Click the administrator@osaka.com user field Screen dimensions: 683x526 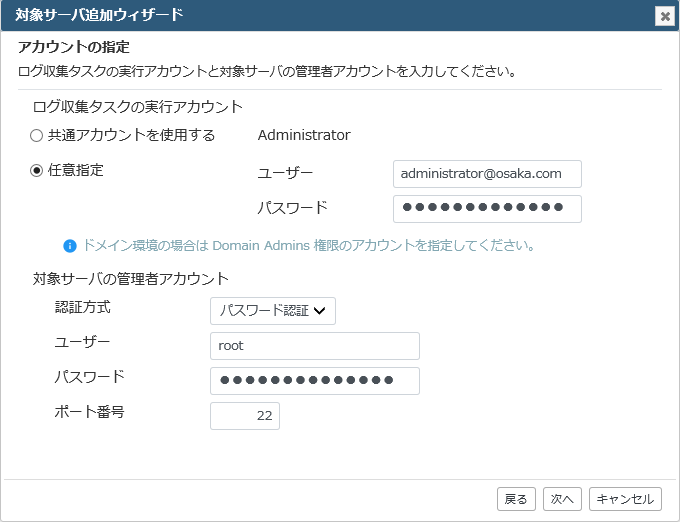[x=487, y=174]
